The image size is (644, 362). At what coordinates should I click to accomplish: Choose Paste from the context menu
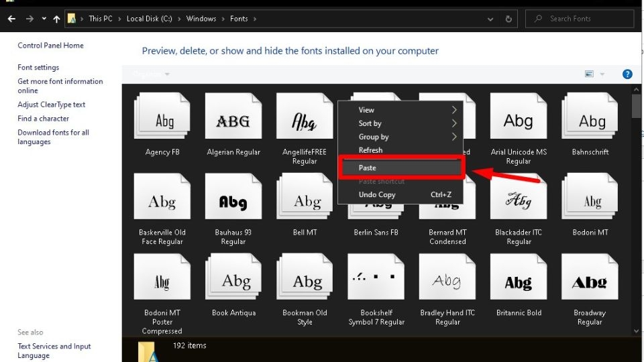[x=402, y=168]
